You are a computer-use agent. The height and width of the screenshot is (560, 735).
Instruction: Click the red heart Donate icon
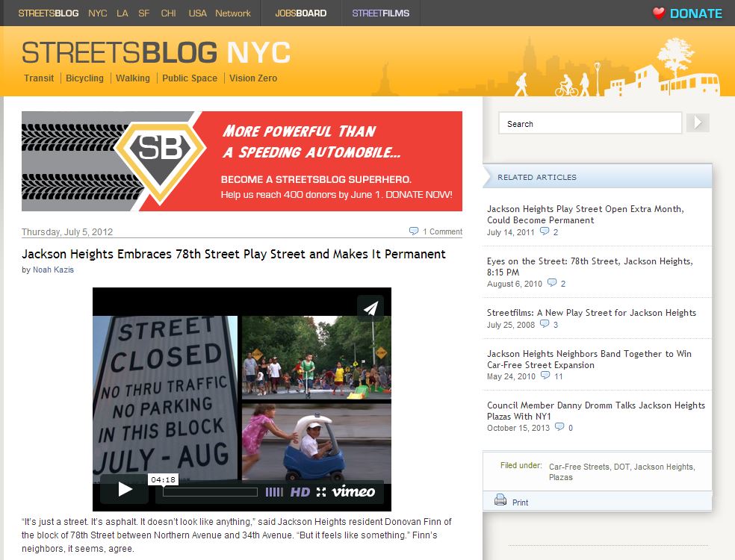(x=659, y=13)
